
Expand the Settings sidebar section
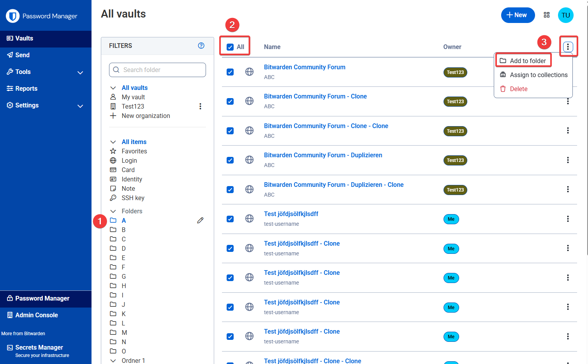[80, 106]
